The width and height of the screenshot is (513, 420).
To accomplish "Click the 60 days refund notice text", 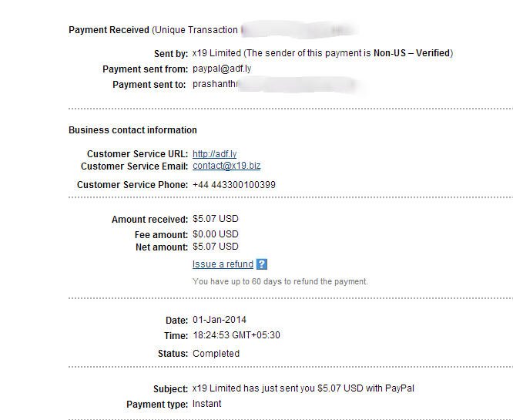I will pyautogui.click(x=280, y=281).
